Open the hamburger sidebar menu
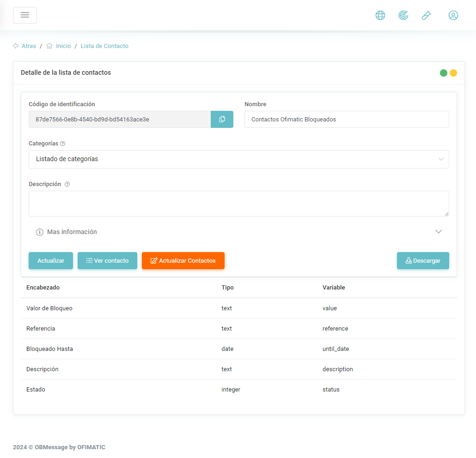476x458 pixels. point(25,15)
